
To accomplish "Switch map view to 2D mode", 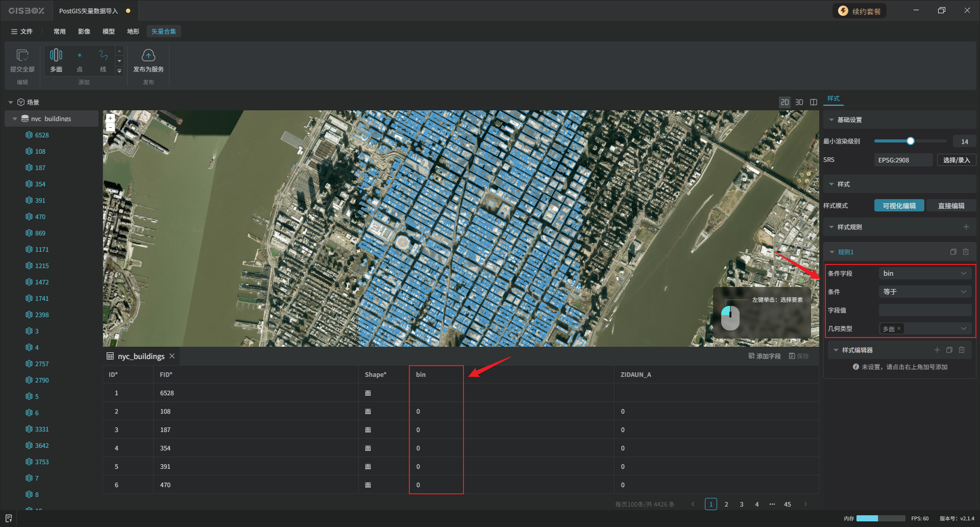I will pyautogui.click(x=785, y=102).
